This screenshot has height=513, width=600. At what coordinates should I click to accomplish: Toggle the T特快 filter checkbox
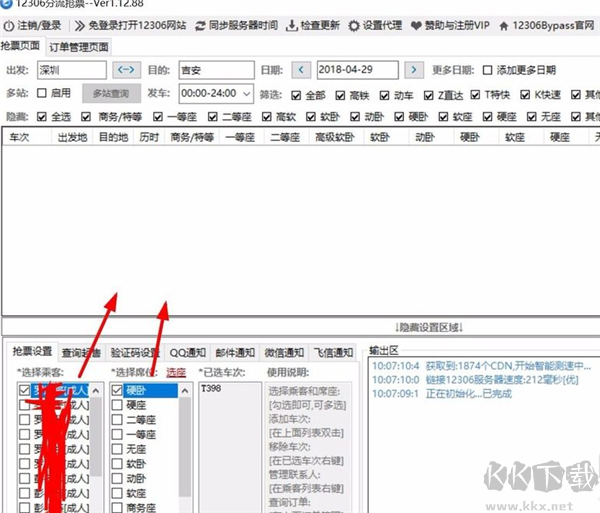(x=475, y=95)
